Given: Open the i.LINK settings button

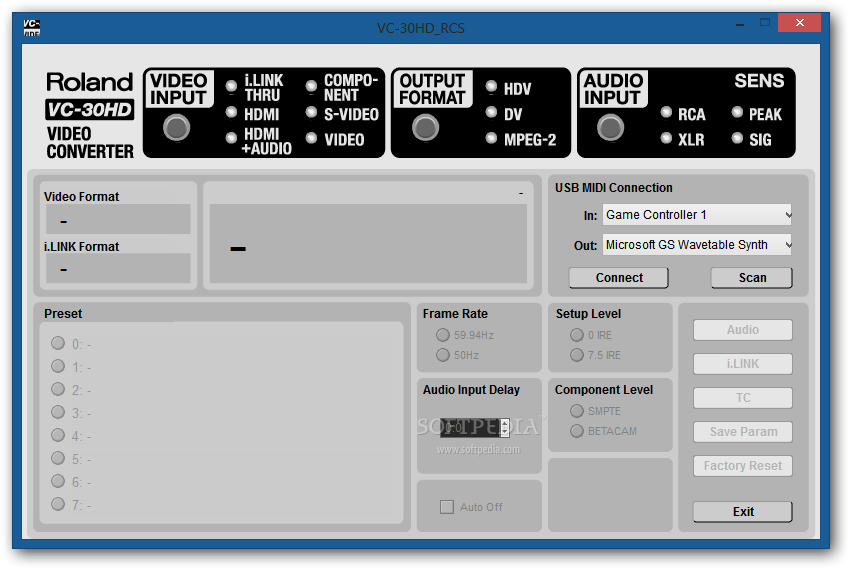Looking at the screenshot, I should (x=743, y=364).
